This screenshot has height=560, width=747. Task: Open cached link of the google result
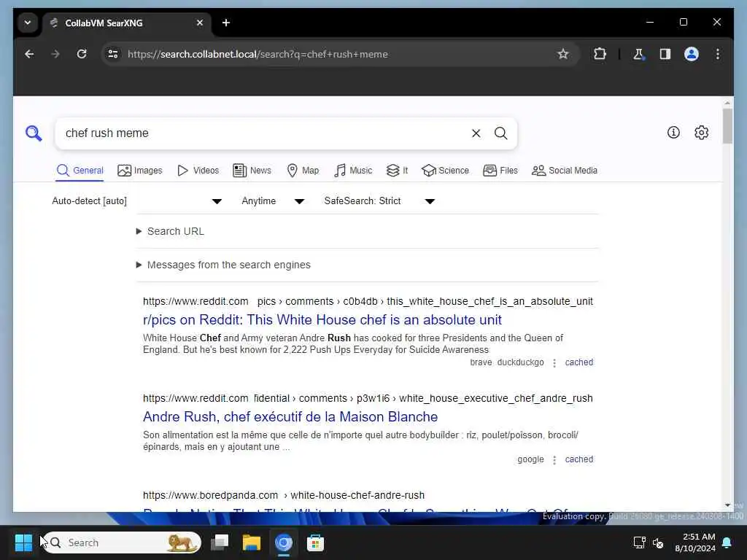click(578, 459)
